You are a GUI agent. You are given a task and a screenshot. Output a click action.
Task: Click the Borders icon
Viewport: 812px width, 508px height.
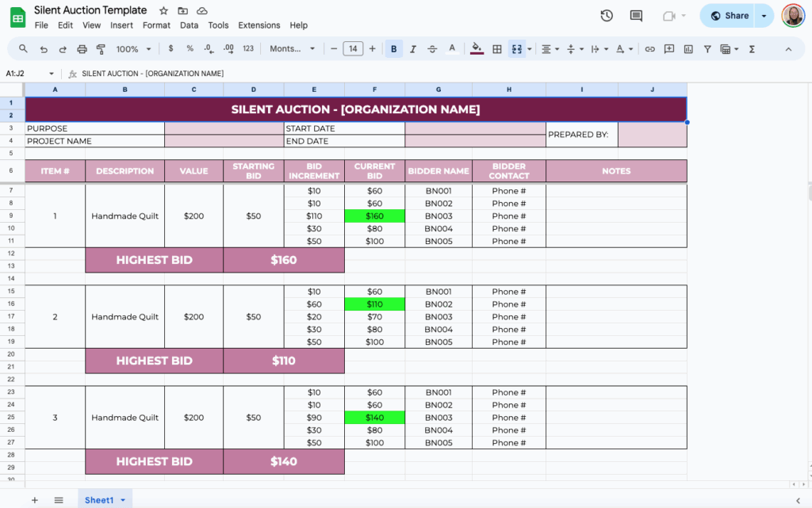[x=496, y=48]
